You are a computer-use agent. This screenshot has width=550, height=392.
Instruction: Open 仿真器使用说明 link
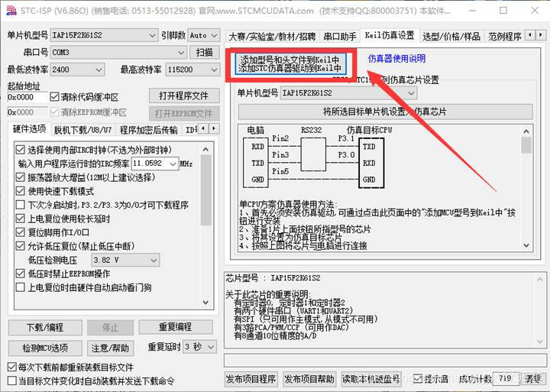click(396, 58)
